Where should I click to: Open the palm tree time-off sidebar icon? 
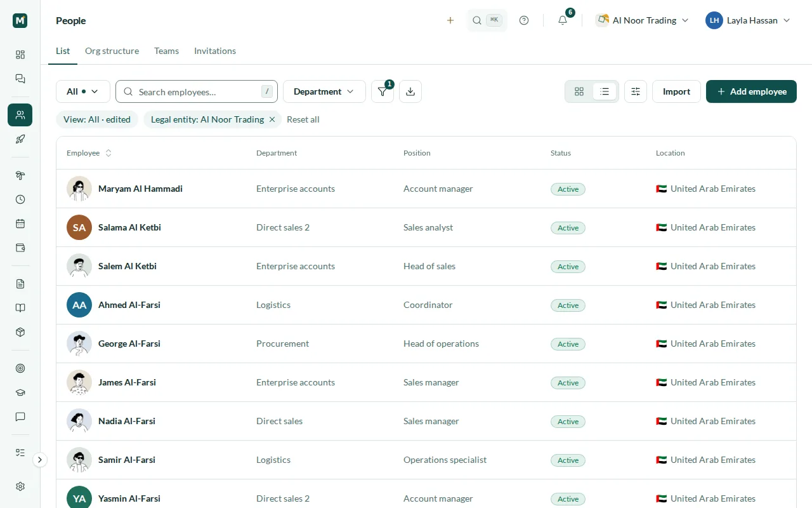point(20,175)
